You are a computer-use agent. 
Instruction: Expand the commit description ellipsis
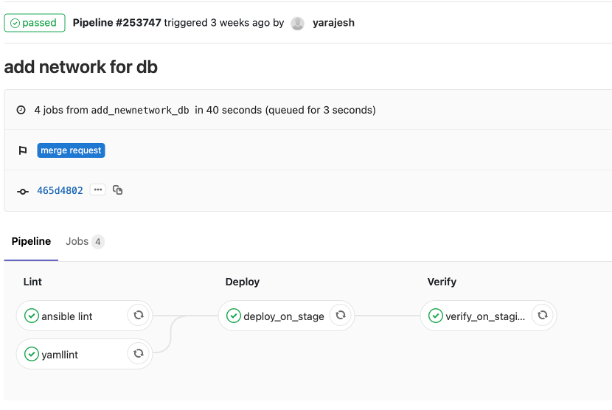point(98,190)
